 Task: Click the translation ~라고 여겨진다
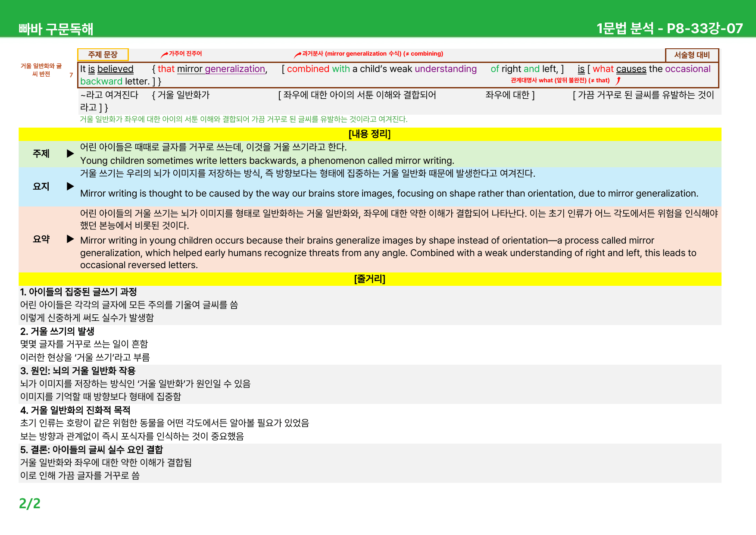109,95
